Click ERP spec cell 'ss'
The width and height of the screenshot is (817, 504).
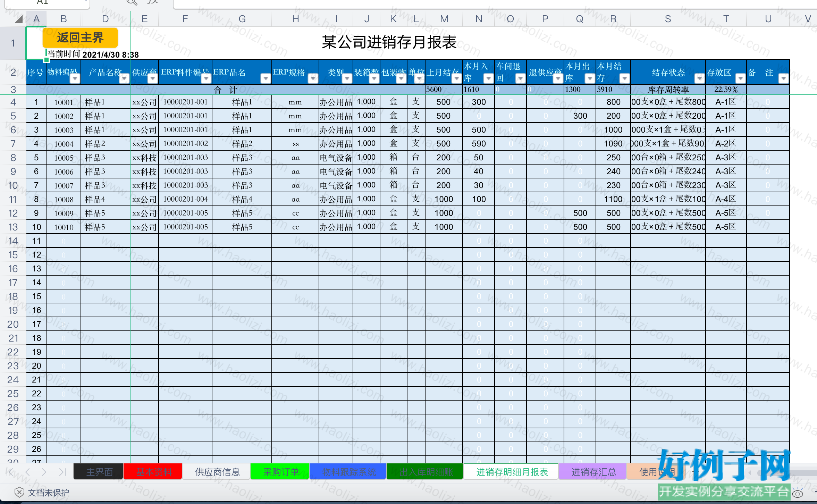pos(295,144)
